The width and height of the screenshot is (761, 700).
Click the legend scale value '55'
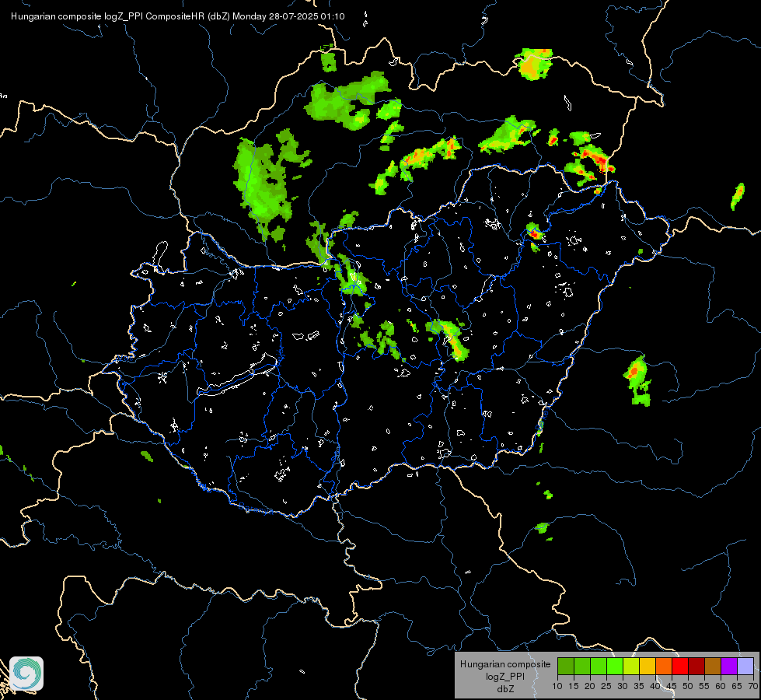coord(704,686)
